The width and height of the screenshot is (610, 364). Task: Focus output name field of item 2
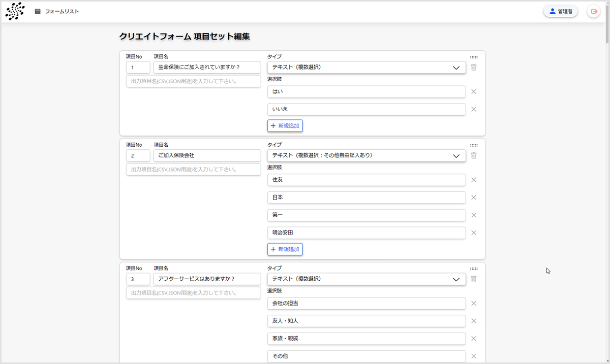193,170
